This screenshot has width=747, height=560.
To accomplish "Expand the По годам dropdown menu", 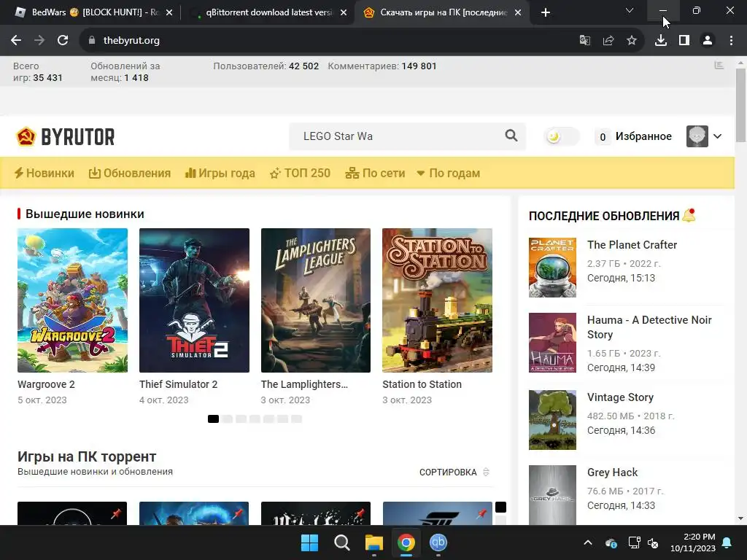I will [x=449, y=174].
